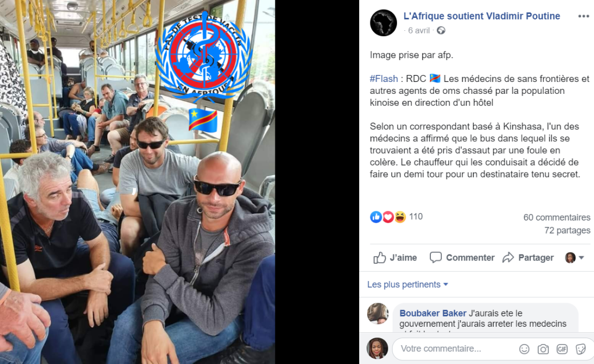Expand the profile selector next to Partager
Screen dimensions: 594x364
pyautogui.click(x=575, y=258)
